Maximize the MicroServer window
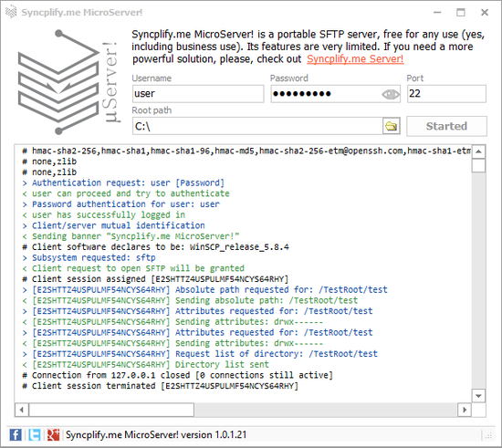 coord(461,13)
